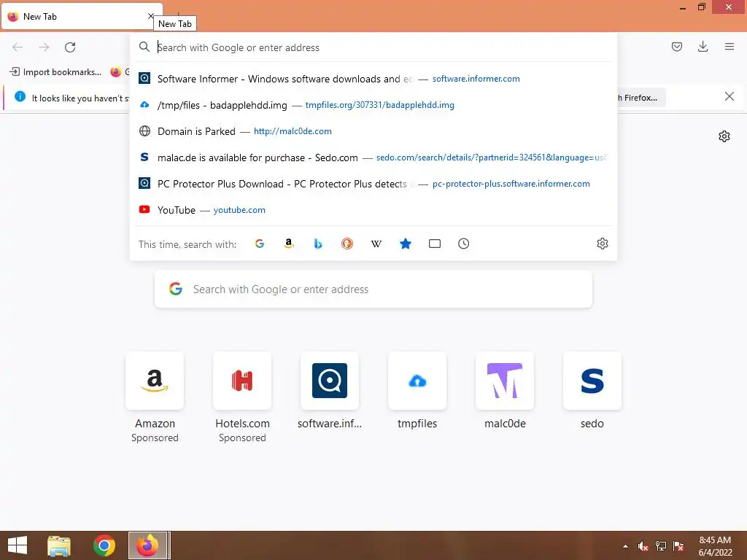Click the info icon in notification bar
747x560 pixels.
(20, 97)
